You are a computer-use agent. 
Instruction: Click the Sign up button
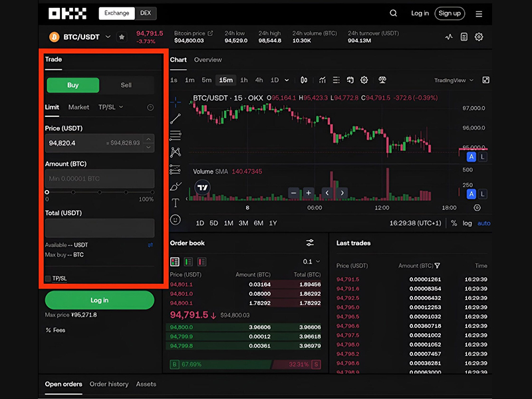point(450,13)
